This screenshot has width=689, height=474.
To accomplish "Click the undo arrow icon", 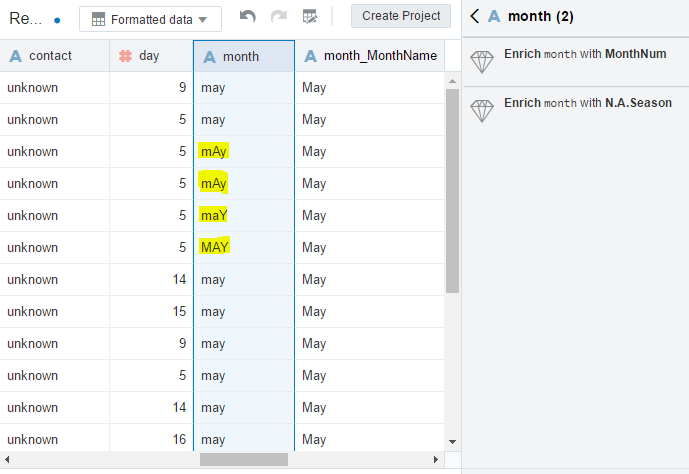I will pos(248,17).
